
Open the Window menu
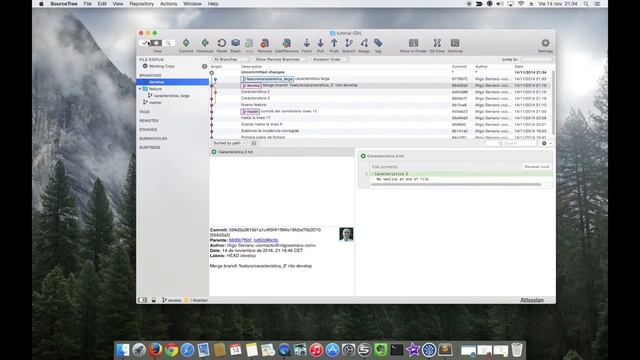pos(192,4)
